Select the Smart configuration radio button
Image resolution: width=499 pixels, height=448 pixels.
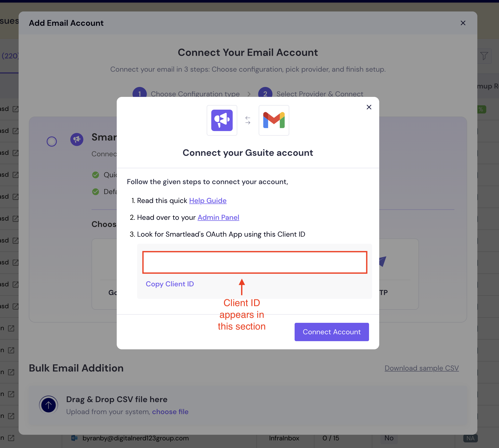coord(52,141)
